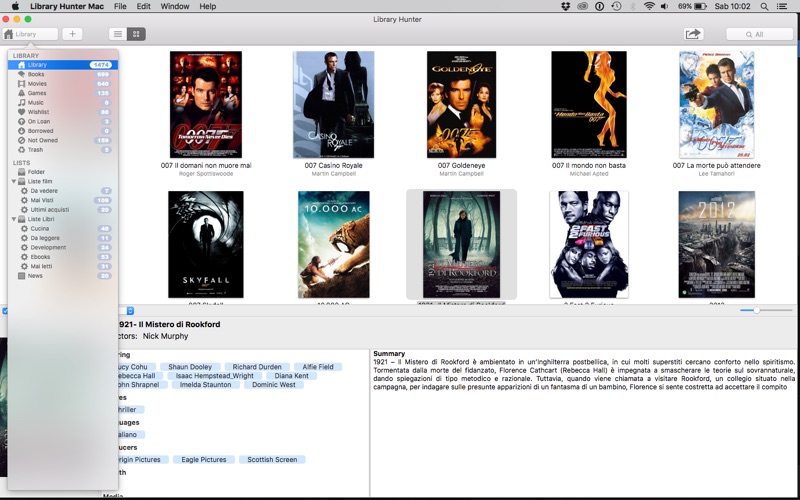Viewport: 800px width, 500px height.
Task: Focus the All search field
Action: click(x=760, y=34)
